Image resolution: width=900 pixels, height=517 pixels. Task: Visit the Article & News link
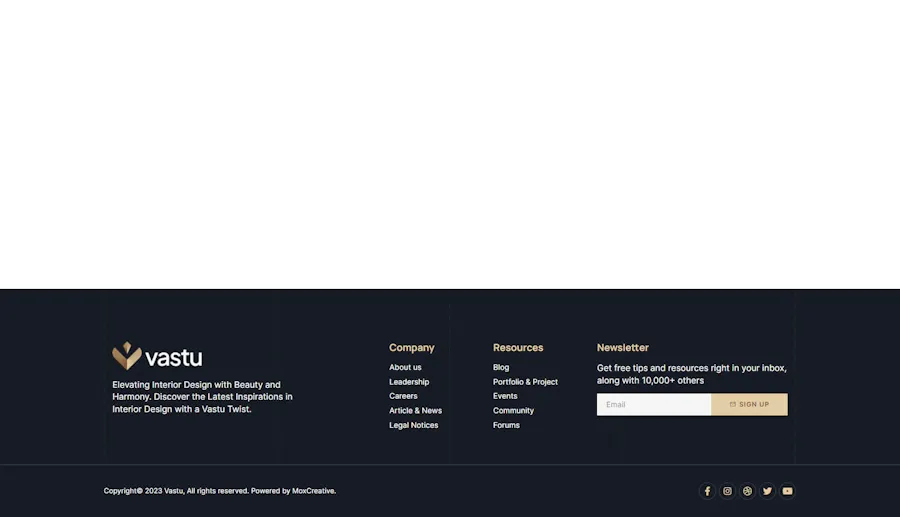click(x=415, y=411)
